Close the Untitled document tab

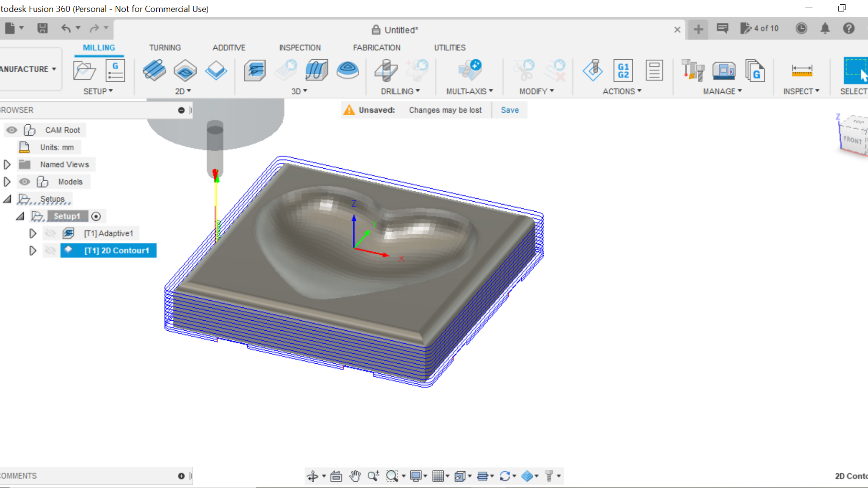677,30
